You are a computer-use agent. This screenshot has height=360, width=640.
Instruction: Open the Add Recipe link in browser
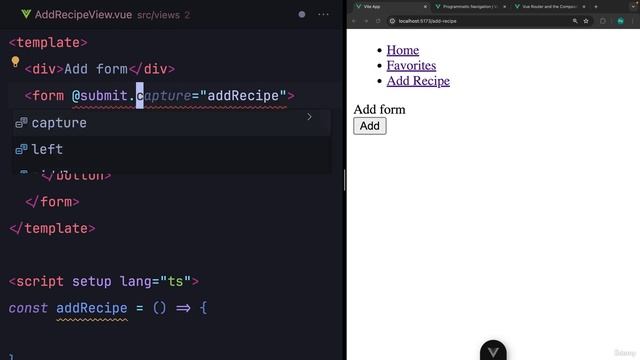point(418,81)
